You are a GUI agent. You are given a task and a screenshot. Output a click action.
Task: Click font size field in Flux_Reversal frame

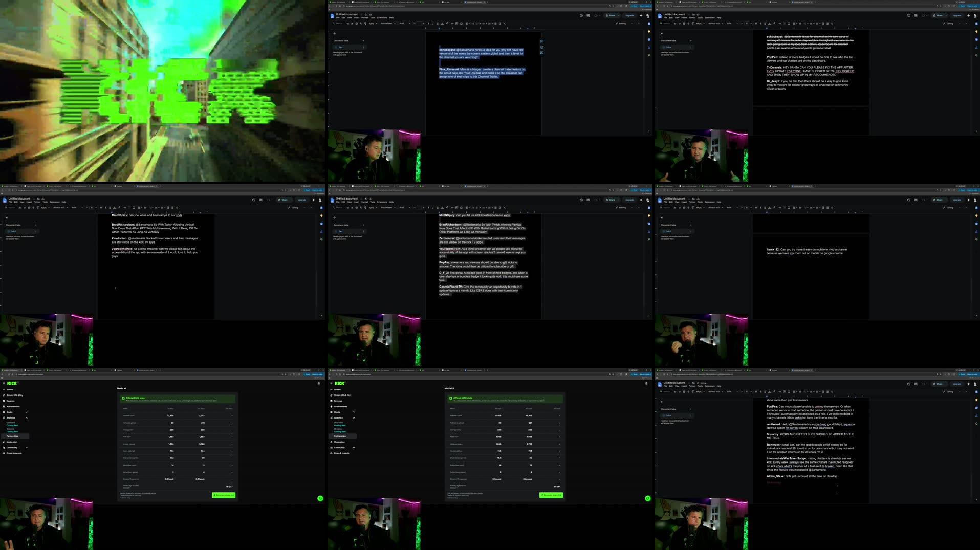click(419, 24)
